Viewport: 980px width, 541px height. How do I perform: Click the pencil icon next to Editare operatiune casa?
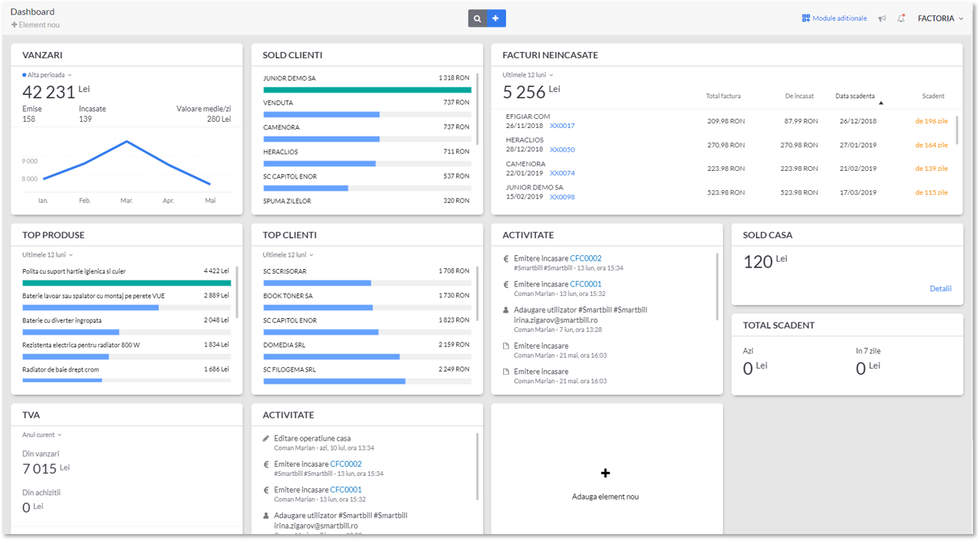click(266, 438)
